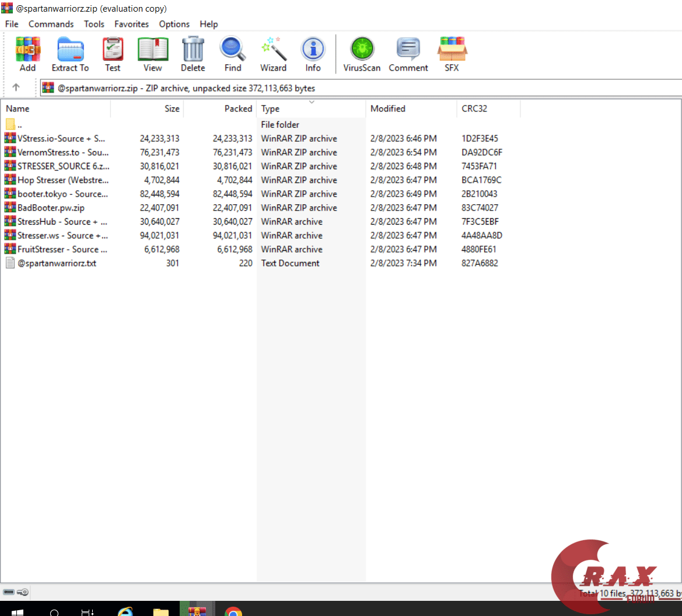Click size value 94,021,031 in Size column
Screen dimensions: 682x616
(x=160, y=236)
